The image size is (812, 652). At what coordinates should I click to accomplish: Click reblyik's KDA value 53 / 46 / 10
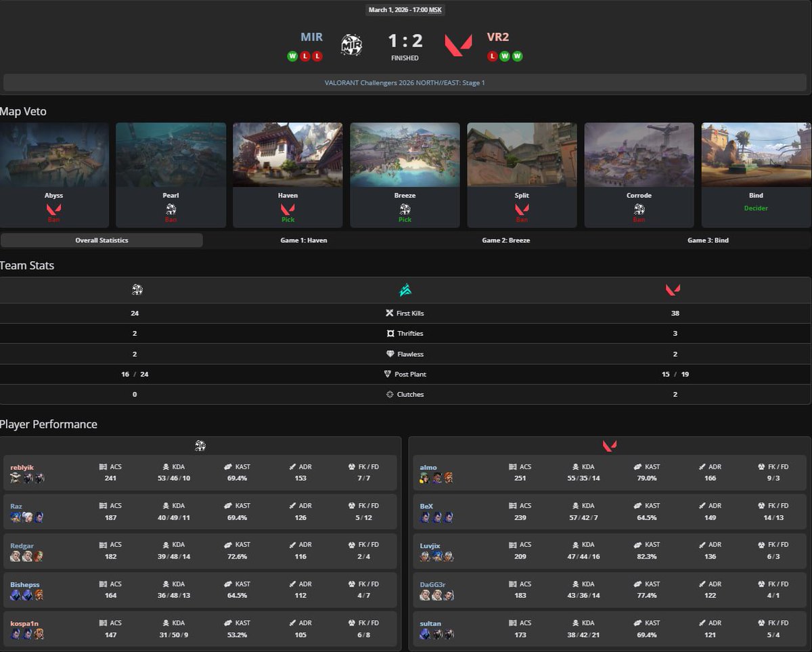[173, 478]
